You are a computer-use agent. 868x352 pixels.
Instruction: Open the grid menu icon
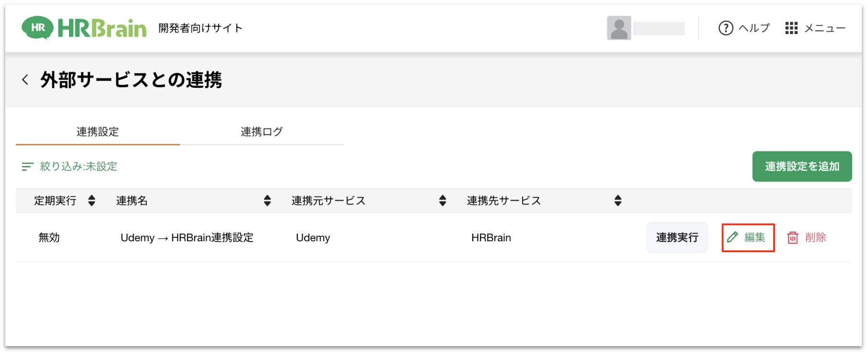(791, 28)
